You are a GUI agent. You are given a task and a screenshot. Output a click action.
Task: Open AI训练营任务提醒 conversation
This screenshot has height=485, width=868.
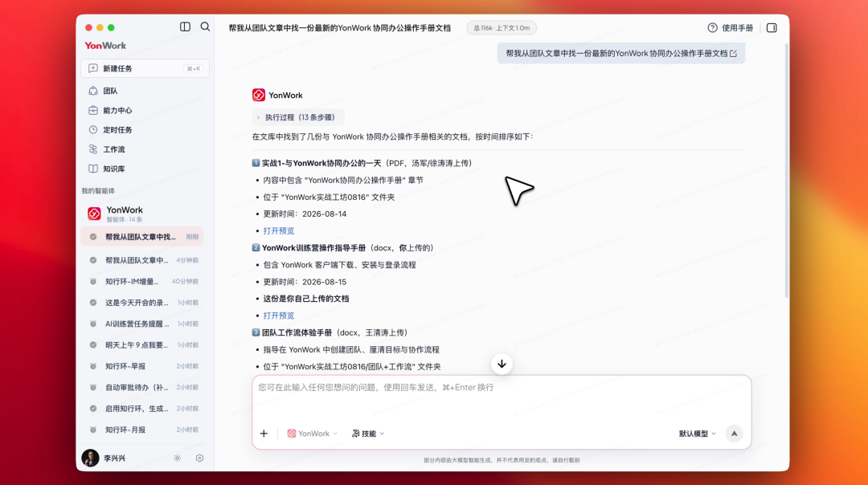[143, 324]
